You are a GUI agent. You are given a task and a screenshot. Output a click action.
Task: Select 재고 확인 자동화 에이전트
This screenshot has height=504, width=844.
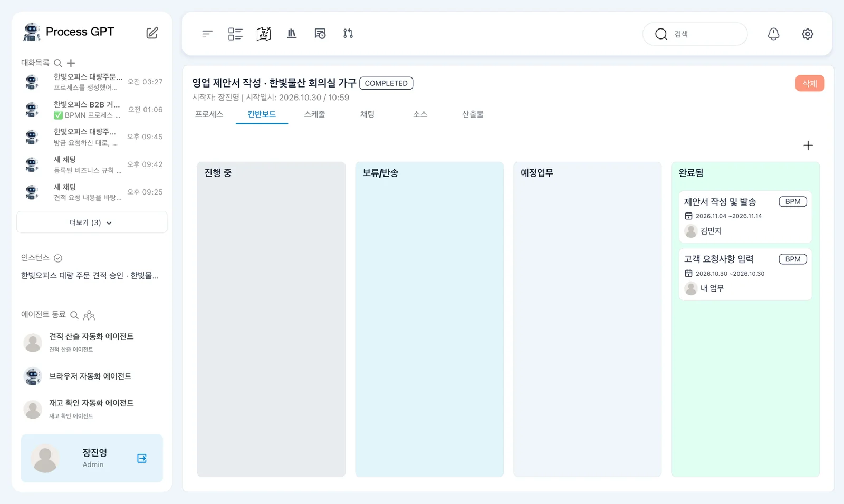click(x=92, y=409)
